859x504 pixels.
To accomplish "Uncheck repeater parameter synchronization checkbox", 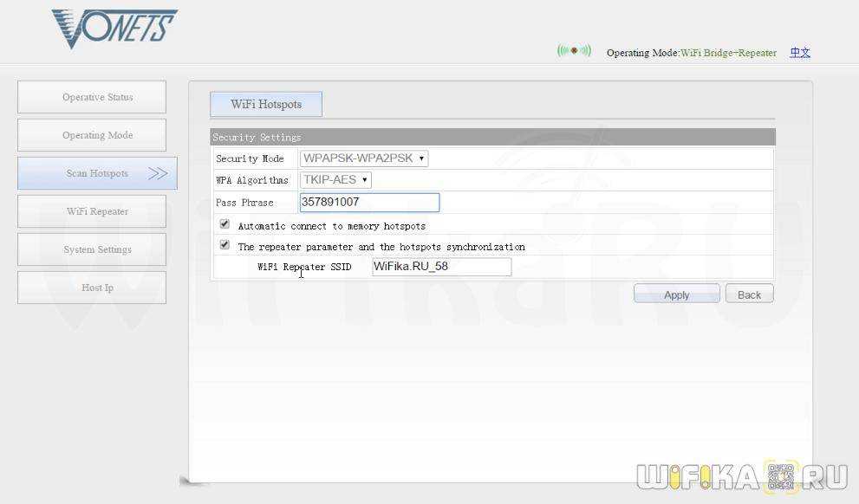I will click(x=225, y=245).
